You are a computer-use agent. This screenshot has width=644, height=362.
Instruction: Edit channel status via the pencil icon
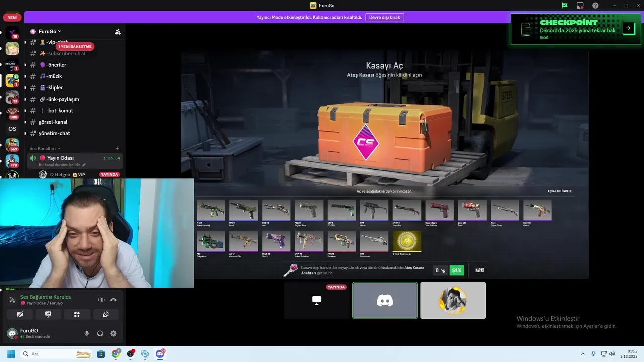84,165
